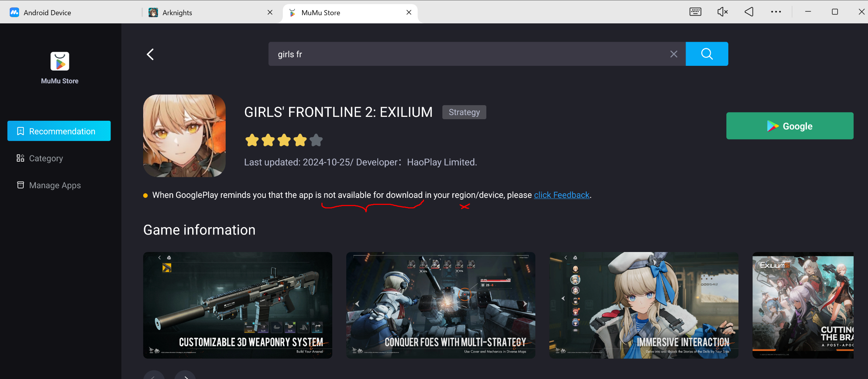The width and height of the screenshot is (868, 379).
Task: Click the MuMu Store logo in sidebar
Action: point(60,61)
